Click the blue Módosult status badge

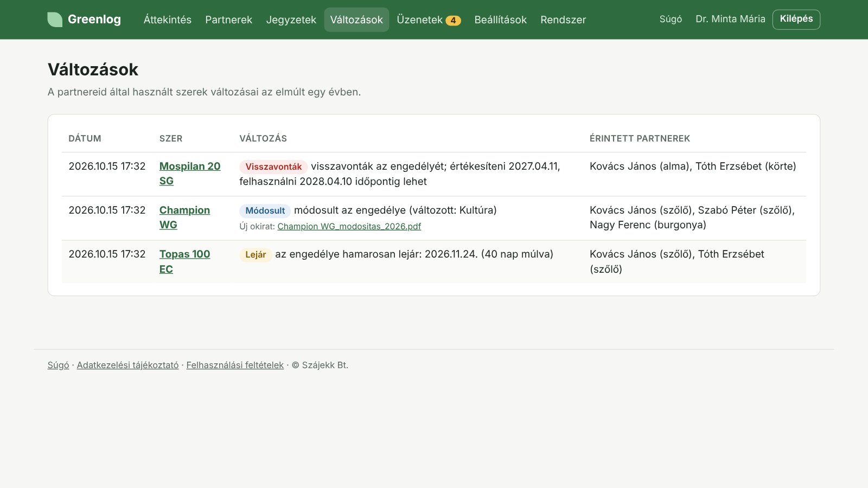pyautogui.click(x=265, y=211)
